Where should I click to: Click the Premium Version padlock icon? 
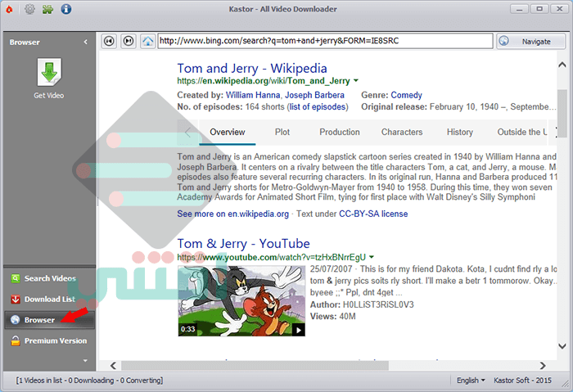(x=16, y=341)
